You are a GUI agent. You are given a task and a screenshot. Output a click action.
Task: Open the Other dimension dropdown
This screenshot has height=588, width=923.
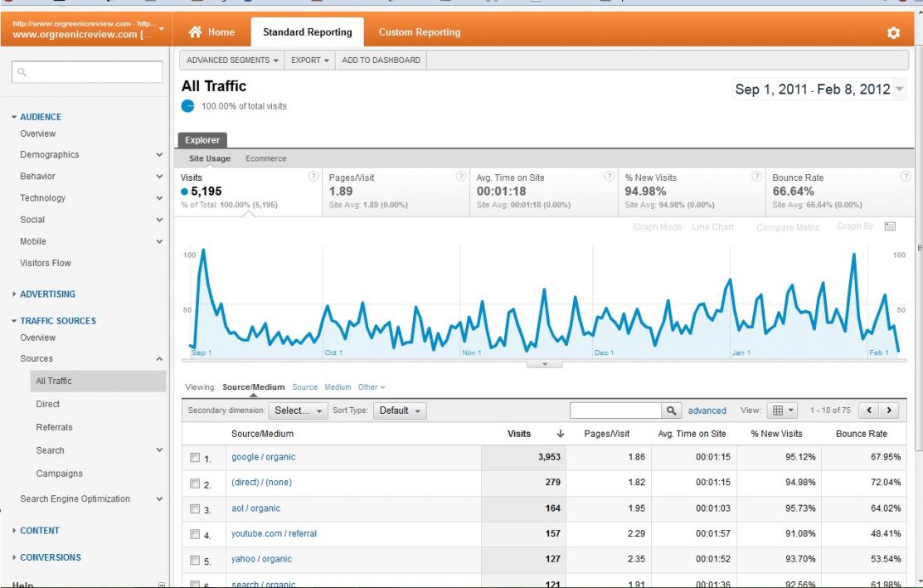(372, 387)
